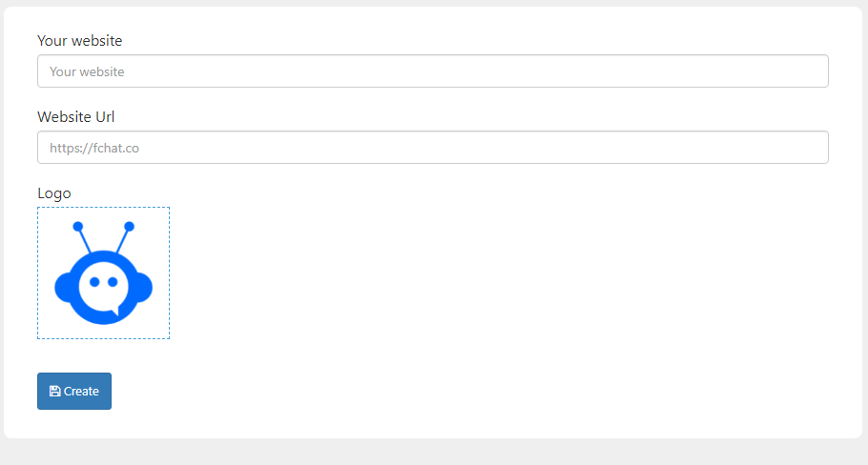Click the floppy disk save icon on Create
868x465 pixels.
click(54, 392)
